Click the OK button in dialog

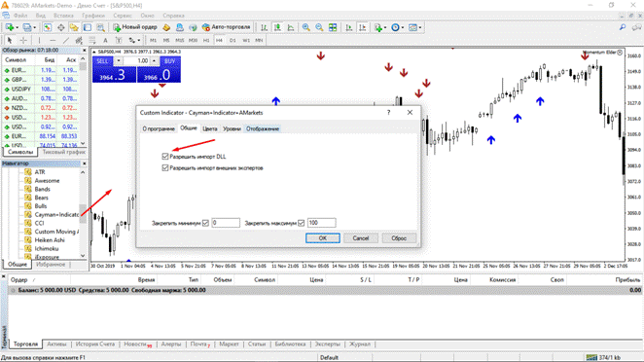(x=323, y=237)
